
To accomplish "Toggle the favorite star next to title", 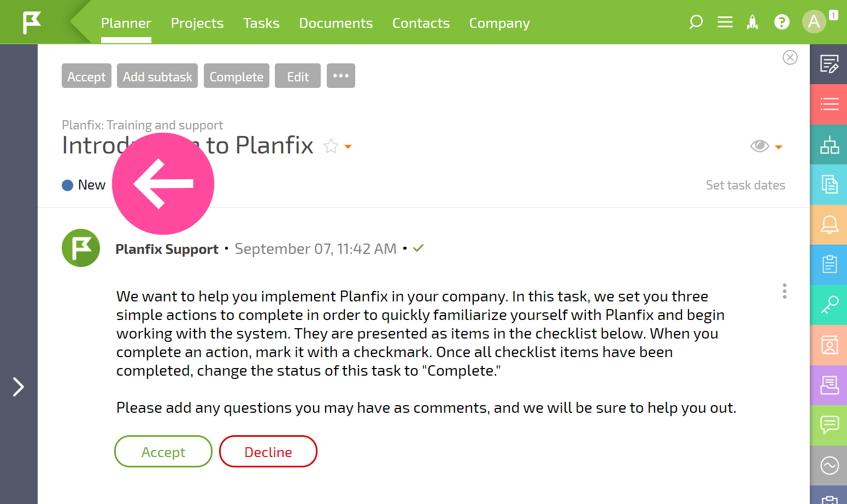I will (331, 146).
